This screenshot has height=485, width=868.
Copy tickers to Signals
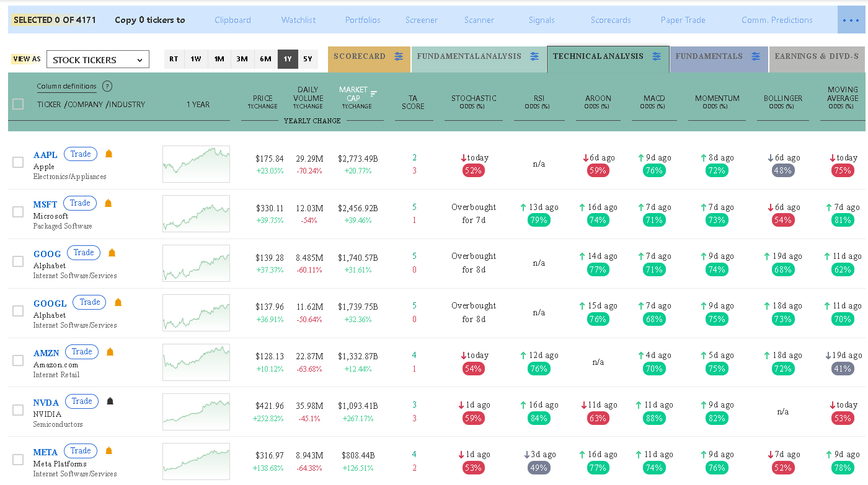(x=542, y=20)
